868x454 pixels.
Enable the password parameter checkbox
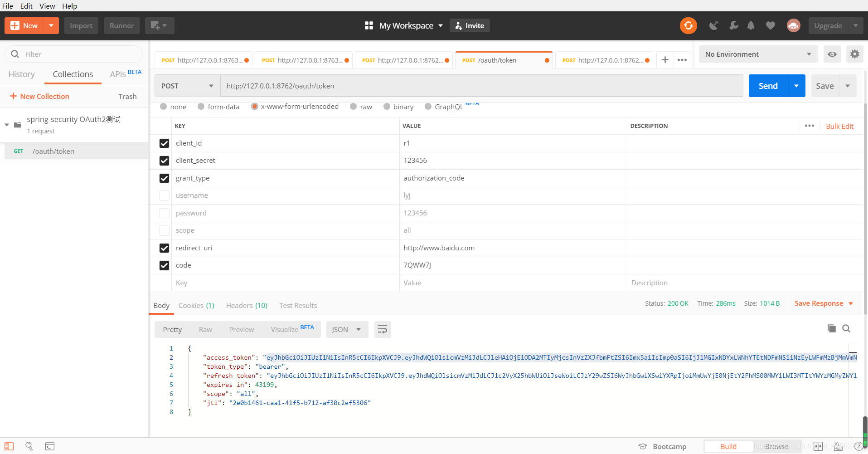164,213
